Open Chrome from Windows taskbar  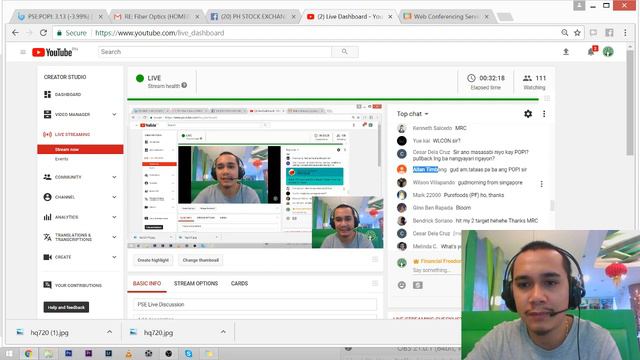28,353
